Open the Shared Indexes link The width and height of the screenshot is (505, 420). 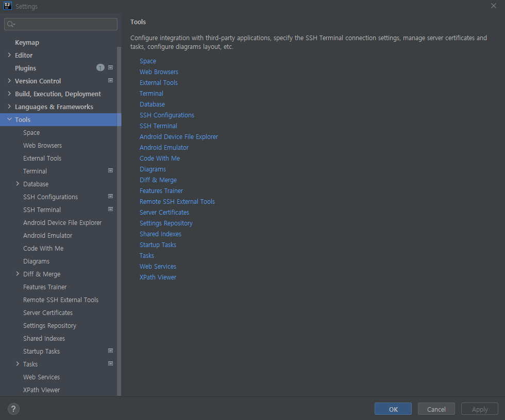tap(160, 234)
